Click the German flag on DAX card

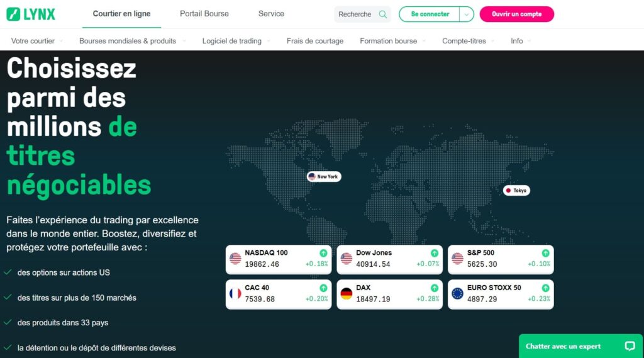click(347, 294)
